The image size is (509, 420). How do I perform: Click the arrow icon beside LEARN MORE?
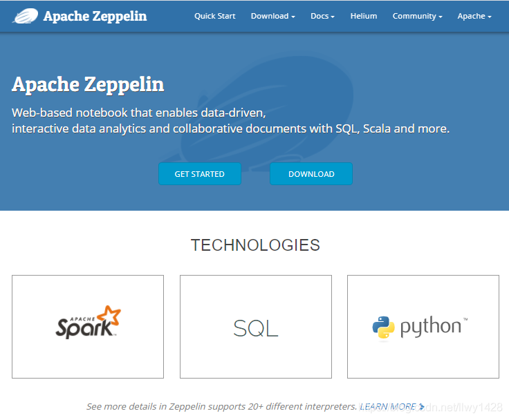[422, 407]
